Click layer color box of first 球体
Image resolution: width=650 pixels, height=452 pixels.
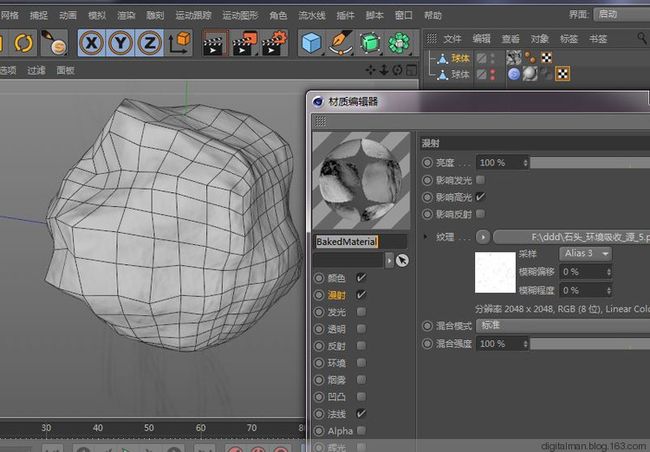481,58
